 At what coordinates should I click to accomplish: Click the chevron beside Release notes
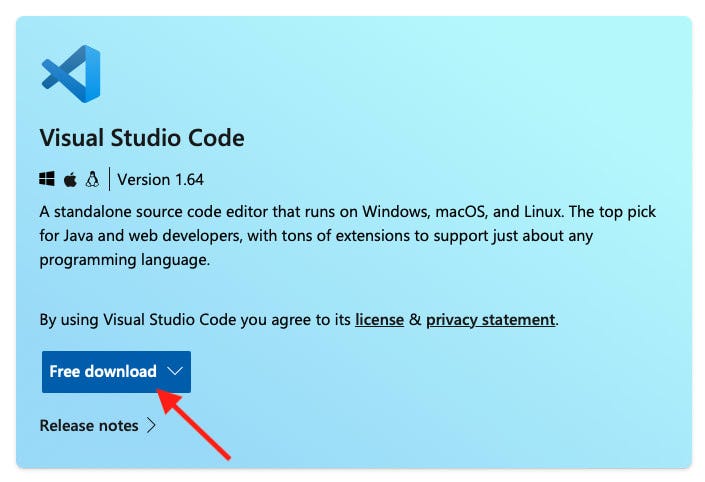(x=152, y=425)
